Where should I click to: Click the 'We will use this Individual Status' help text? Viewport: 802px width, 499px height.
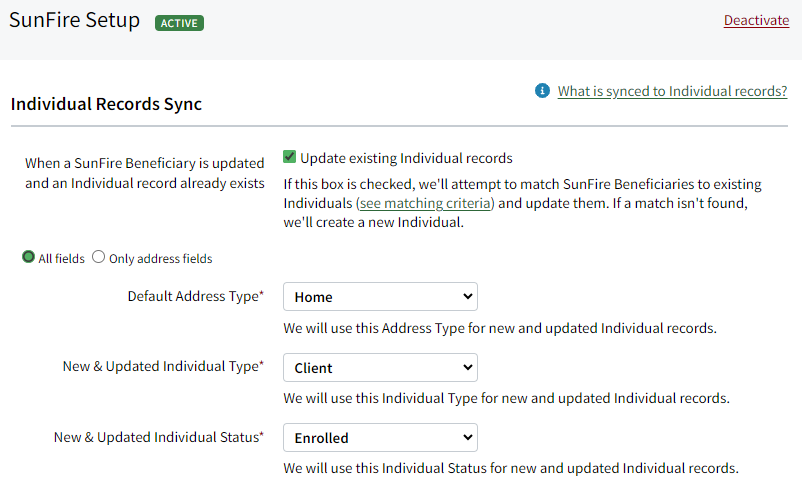(x=511, y=468)
